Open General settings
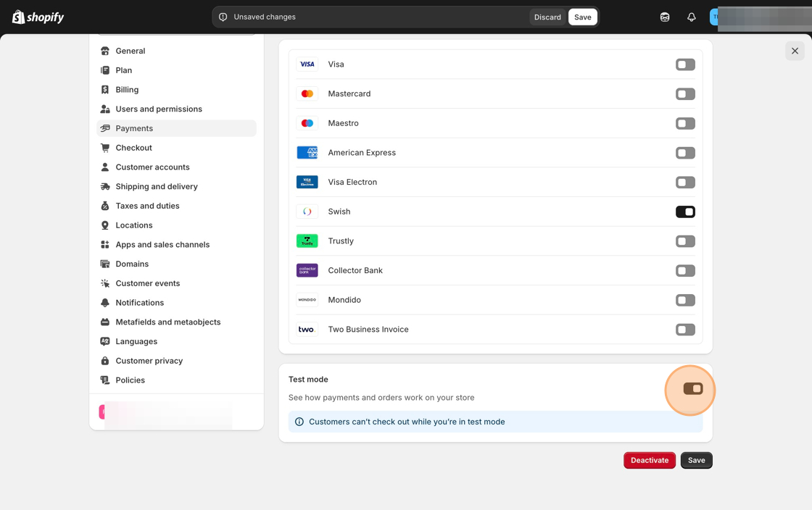812x510 pixels. 177,51
